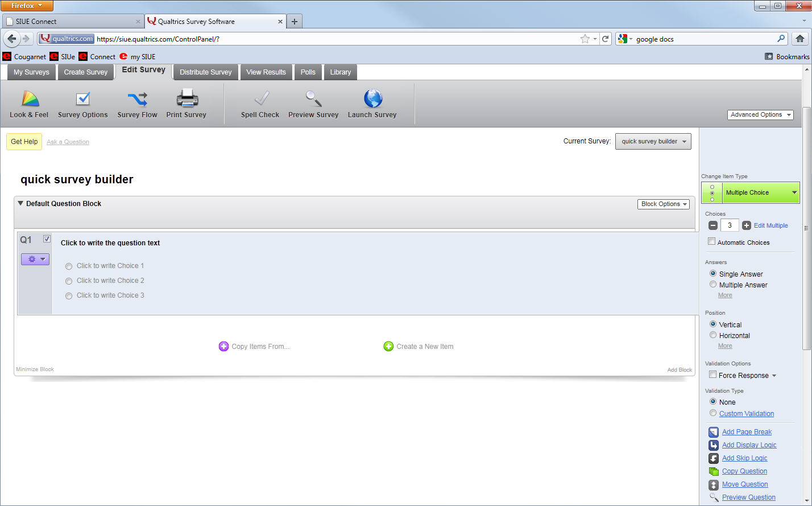
Task: Choose Horizontal position radio button
Action: (713, 335)
